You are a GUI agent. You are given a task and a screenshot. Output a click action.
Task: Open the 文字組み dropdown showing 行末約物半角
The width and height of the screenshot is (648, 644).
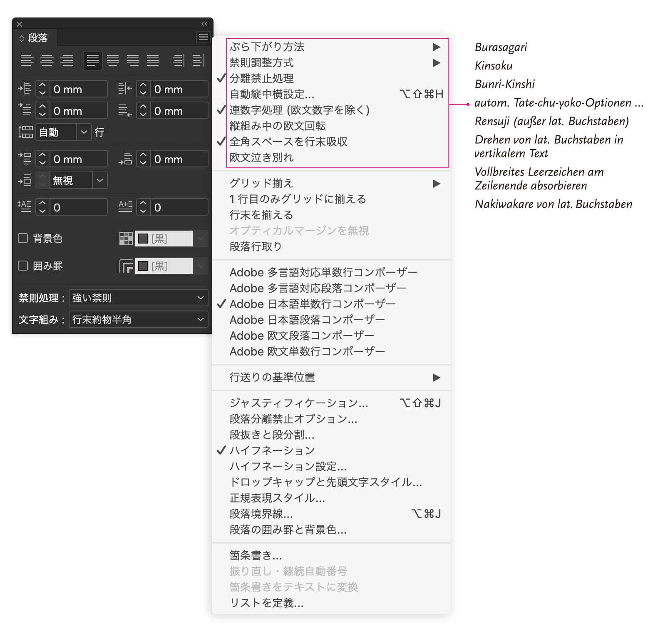pyautogui.click(x=138, y=319)
